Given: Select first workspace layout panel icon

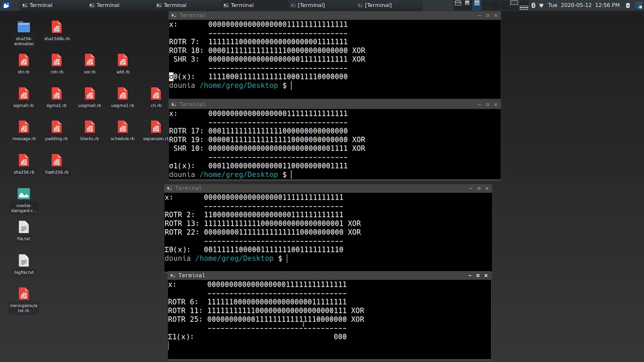Looking at the screenshot, I should coord(458,3).
